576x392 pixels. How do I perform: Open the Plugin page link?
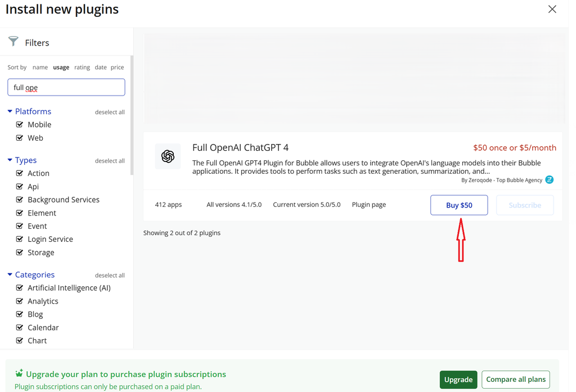point(368,205)
